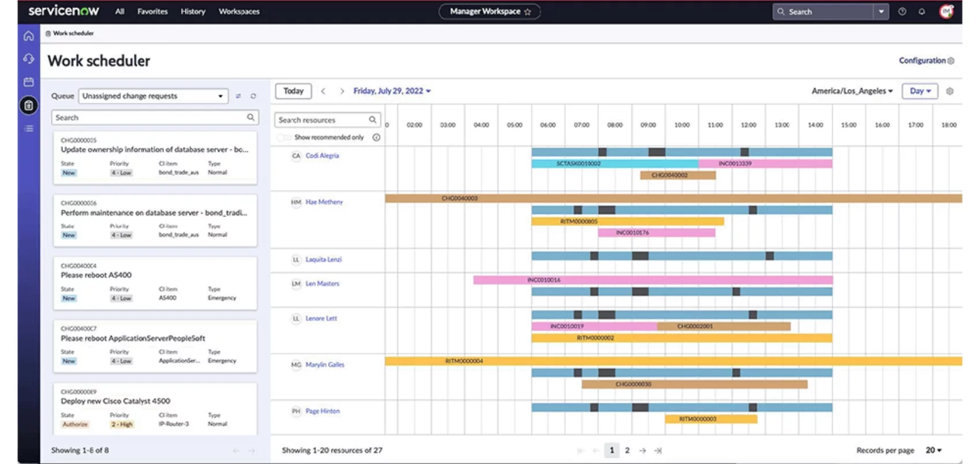Star the Manager Workspace as favorite
The image size is (980, 464).
[527, 12]
